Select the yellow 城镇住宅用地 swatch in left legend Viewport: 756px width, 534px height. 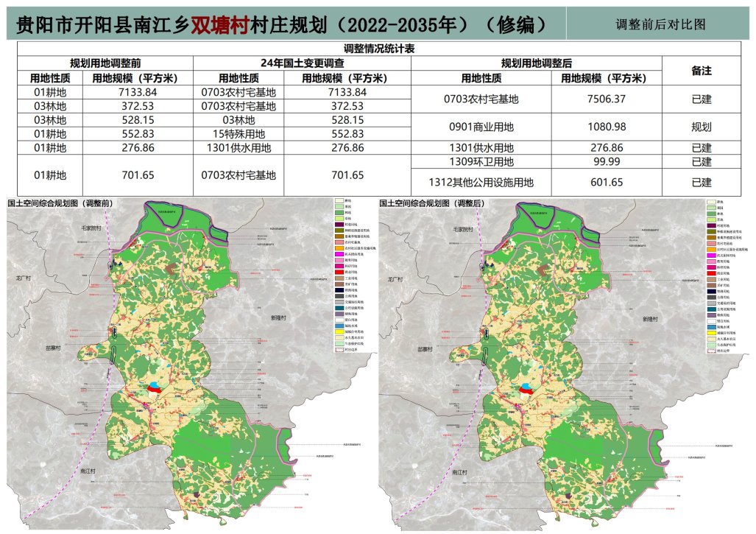coord(339,332)
